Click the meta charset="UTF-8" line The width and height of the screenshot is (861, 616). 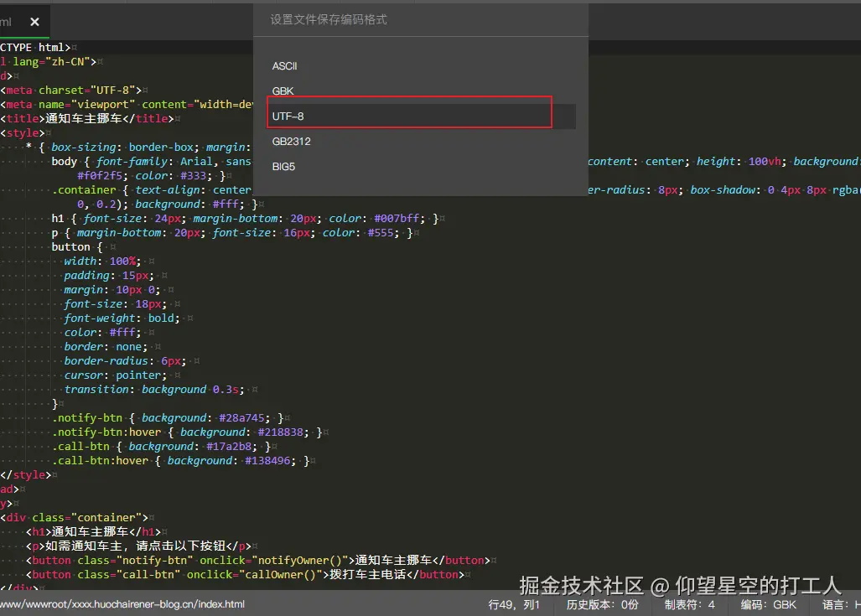71,90
